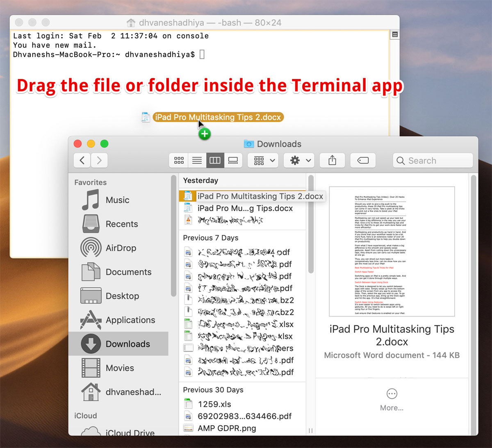Image resolution: width=492 pixels, height=448 pixels.
Task: Open the Recents sidebar item
Action: coord(122,224)
